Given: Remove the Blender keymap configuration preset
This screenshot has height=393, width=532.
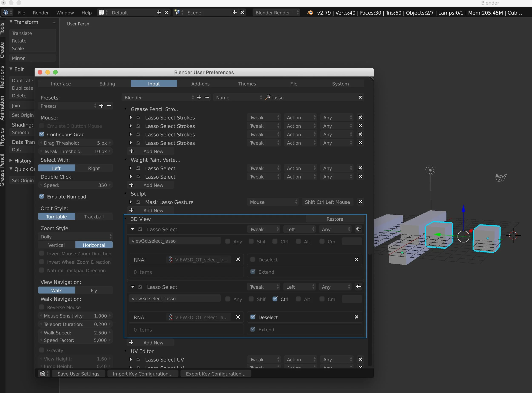Looking at the screenshot, I should coord(207,97).
